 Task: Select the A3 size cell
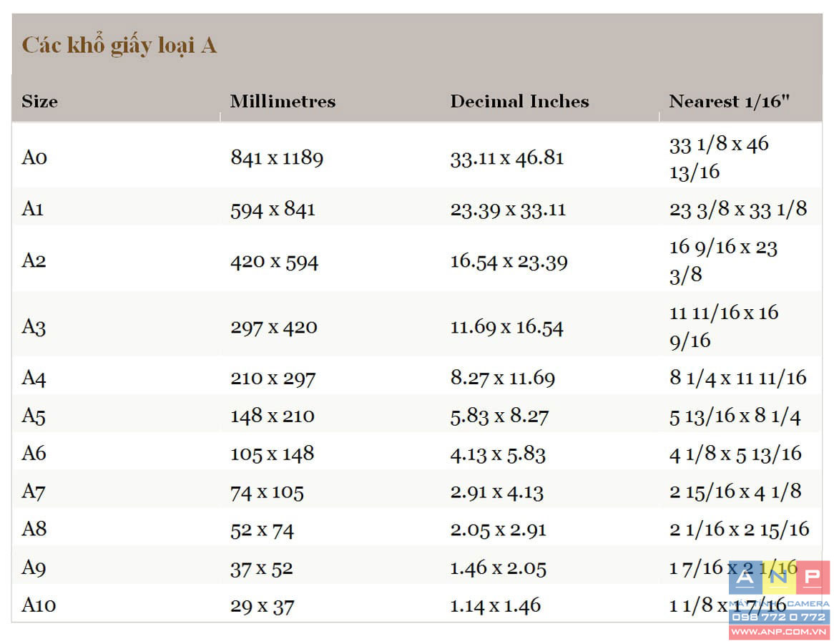click(34, 326)
